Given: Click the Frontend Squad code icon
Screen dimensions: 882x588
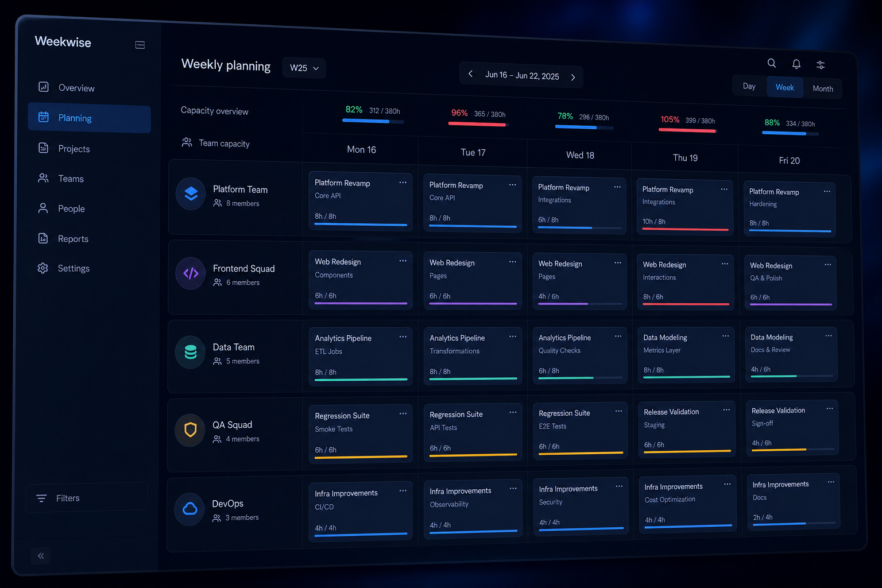Looking at the screenshot, I should coord(191,273).
